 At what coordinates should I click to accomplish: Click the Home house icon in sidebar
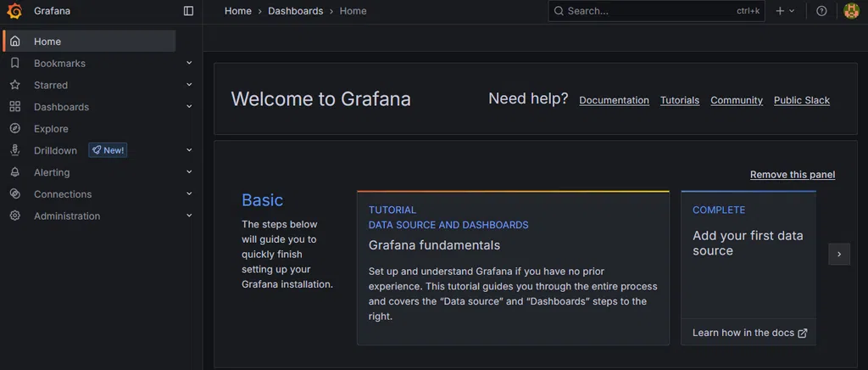tap(15, 42)
